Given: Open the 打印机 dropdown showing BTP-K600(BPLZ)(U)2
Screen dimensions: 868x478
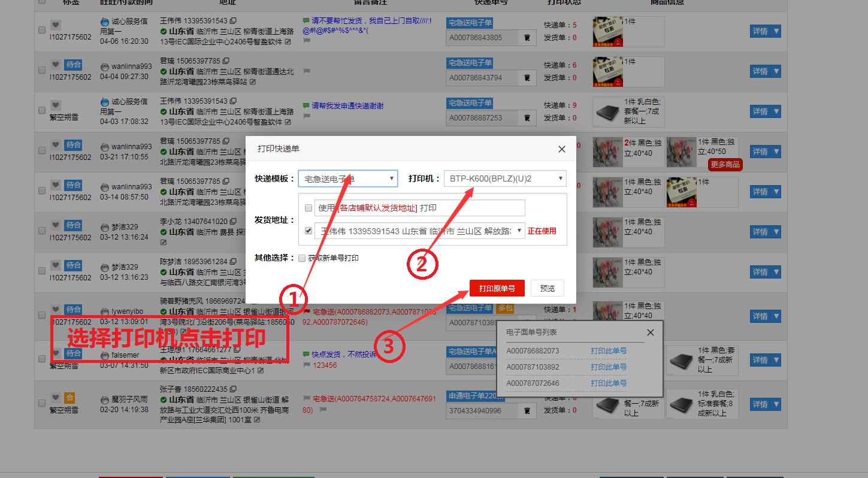Looking at the screenshot, I should 505,179.
